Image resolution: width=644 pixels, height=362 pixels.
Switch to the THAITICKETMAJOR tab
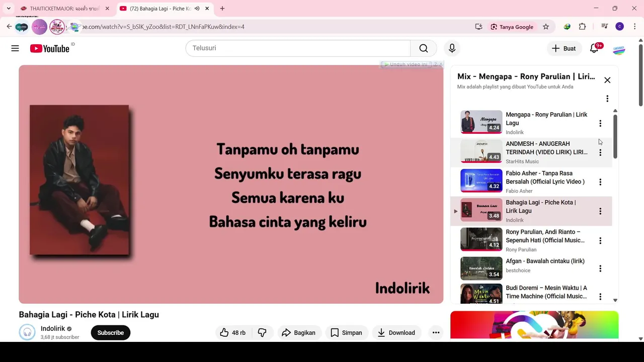[64, 9]
